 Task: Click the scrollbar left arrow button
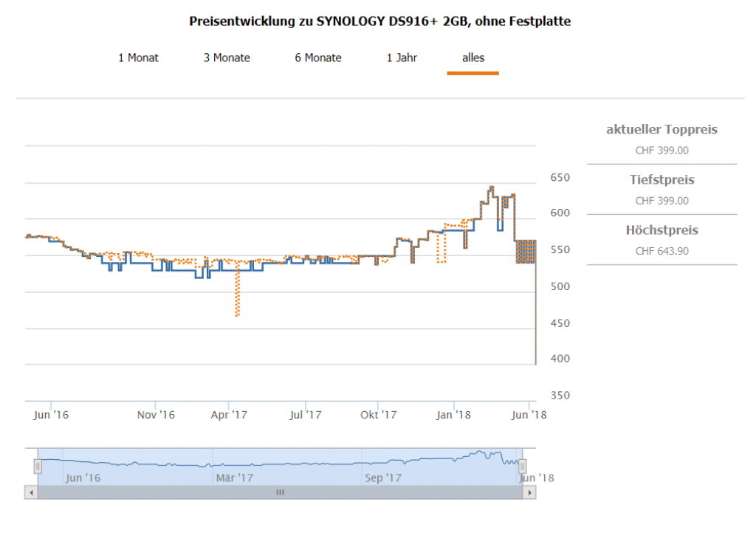[x=30, y=492]
